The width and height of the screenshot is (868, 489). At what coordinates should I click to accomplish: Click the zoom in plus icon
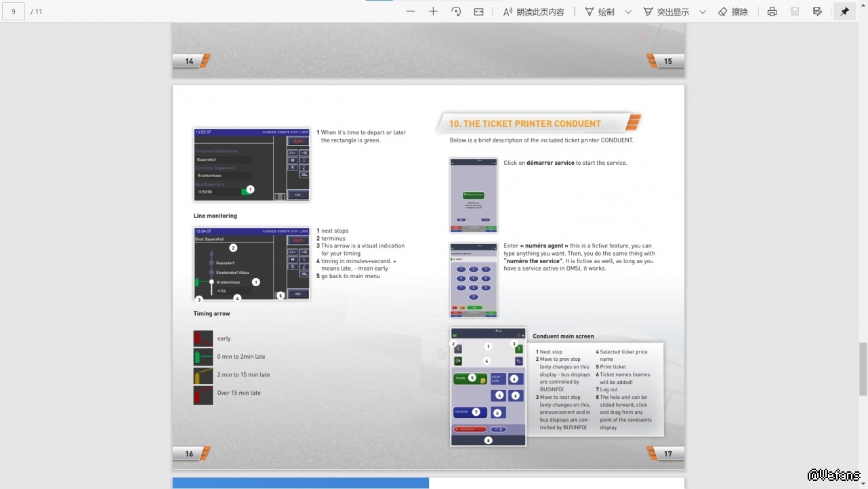point(433,12)
